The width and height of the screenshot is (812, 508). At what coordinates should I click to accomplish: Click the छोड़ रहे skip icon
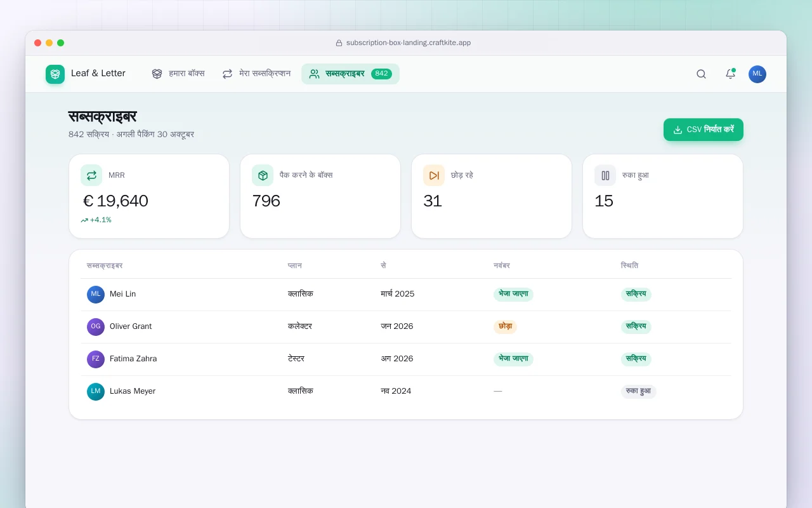[x=434, y=175]
